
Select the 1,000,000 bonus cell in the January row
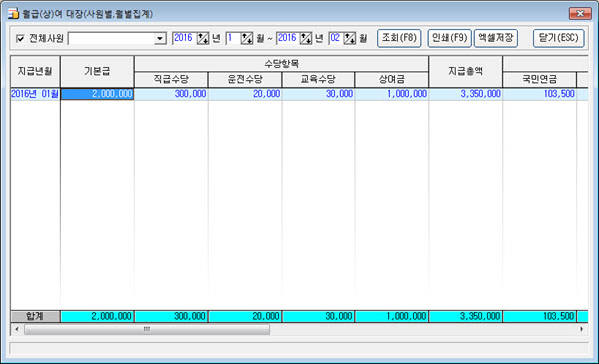[x=392, y=94]
